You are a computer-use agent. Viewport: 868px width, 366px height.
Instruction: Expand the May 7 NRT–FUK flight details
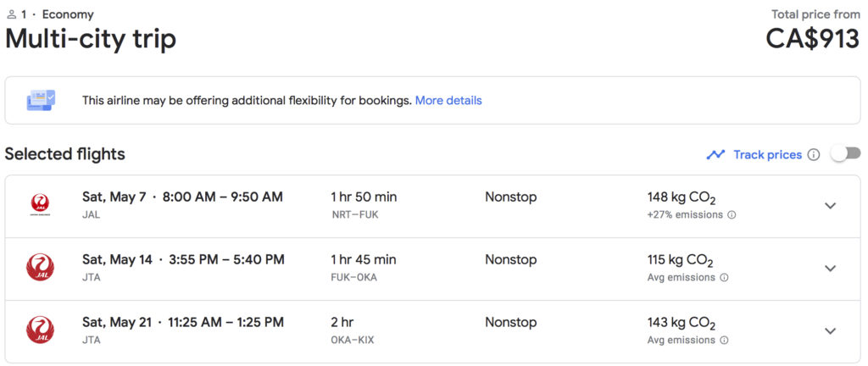(830, 206)
